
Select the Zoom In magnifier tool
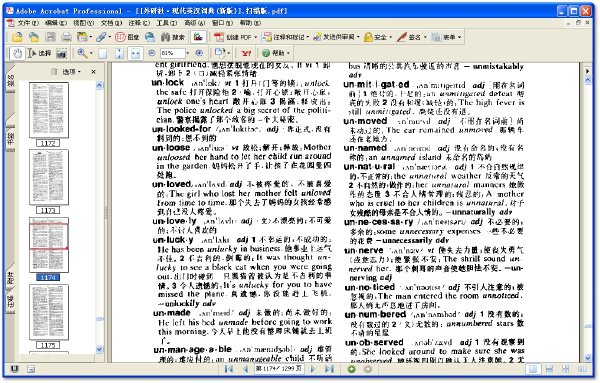pyautogui.click(x=82, y=53)
